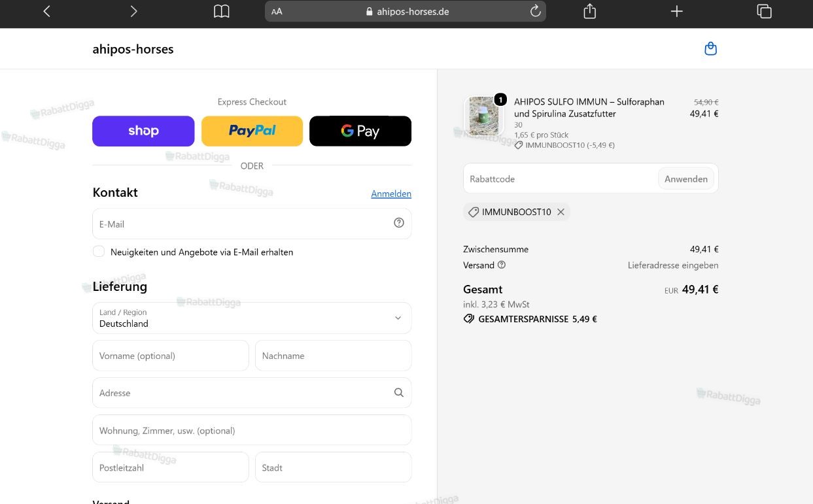Show all open tabs overview
Viewport: 813px width, 504px height.
(764, 11)
